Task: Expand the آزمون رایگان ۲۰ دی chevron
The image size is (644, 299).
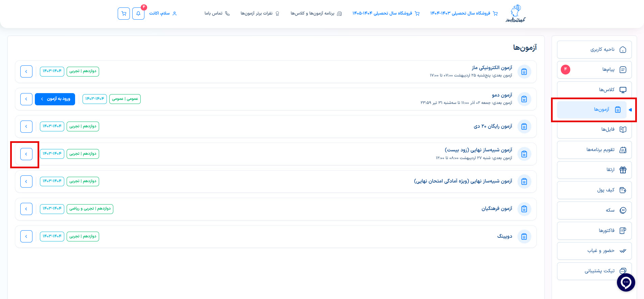Action: (26, 127)
